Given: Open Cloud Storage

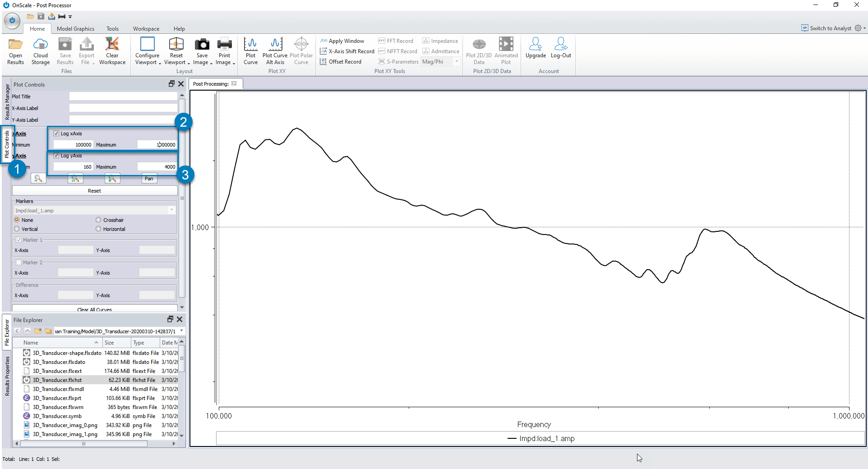Looking at the screenshot, I should [x=41, y=51].
